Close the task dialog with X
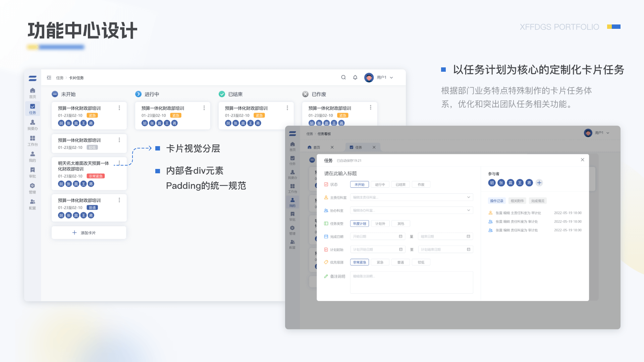 tap(583, 160)
